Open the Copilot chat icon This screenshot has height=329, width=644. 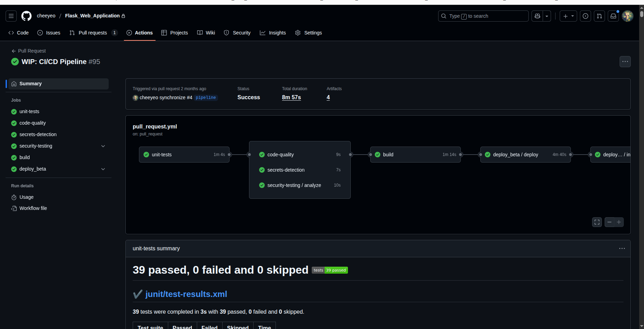[537, 16]
